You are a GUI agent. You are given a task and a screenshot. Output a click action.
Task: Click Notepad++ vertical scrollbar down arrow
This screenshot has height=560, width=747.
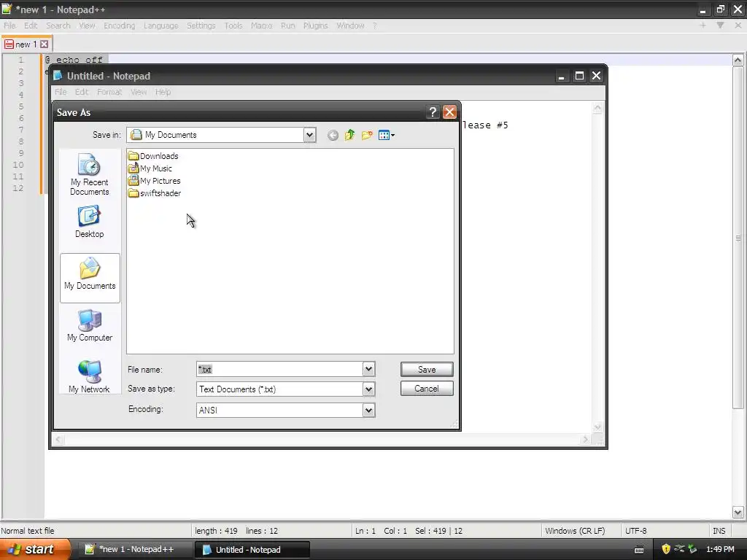pos(738,513)
